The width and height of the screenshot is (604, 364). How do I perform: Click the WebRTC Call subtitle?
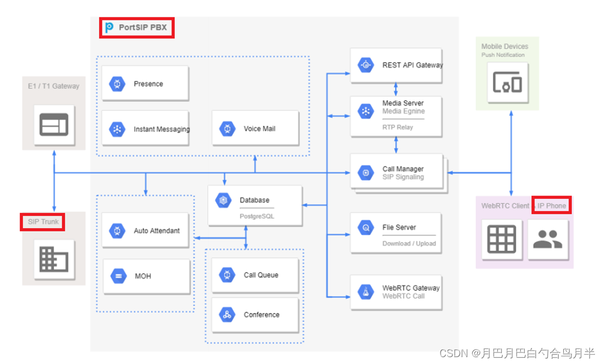403,296
